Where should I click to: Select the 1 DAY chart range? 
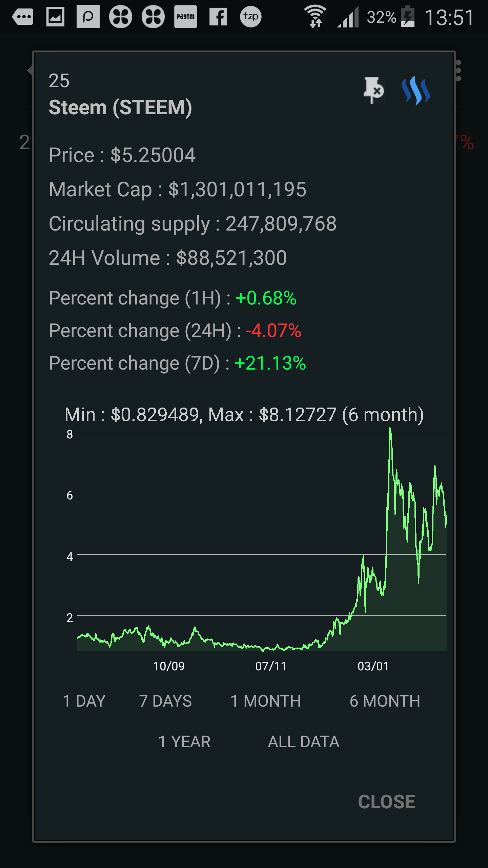(84, 701)
